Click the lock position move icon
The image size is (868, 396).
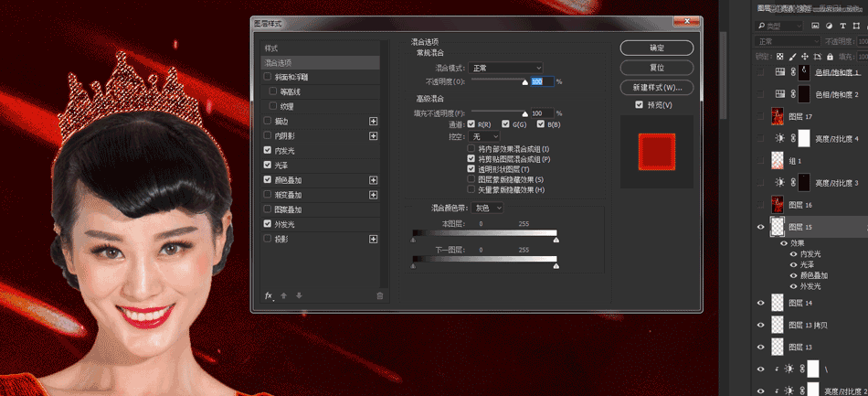pyautogui.click(x=804, y=57)
